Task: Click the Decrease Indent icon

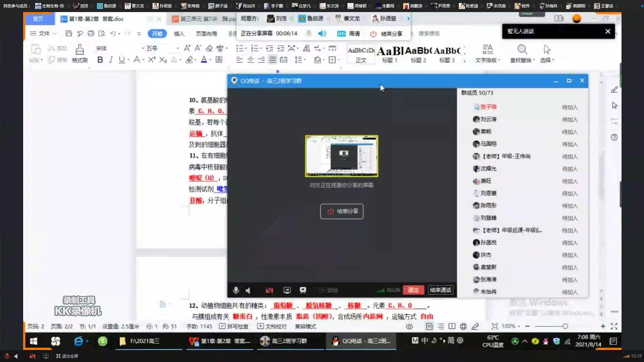Action: [269, 48]
